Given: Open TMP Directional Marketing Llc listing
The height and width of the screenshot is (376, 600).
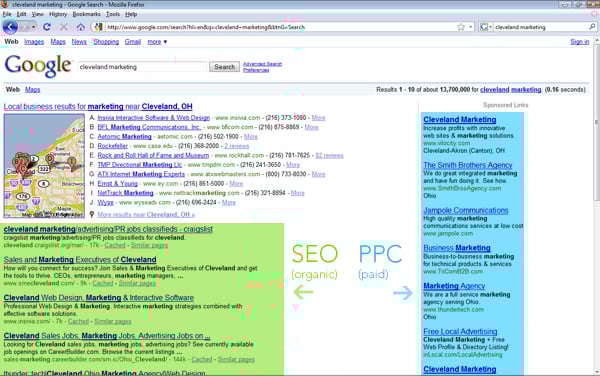Looking at the screenshot, I should pyautogui.click(x=140, y=165).
